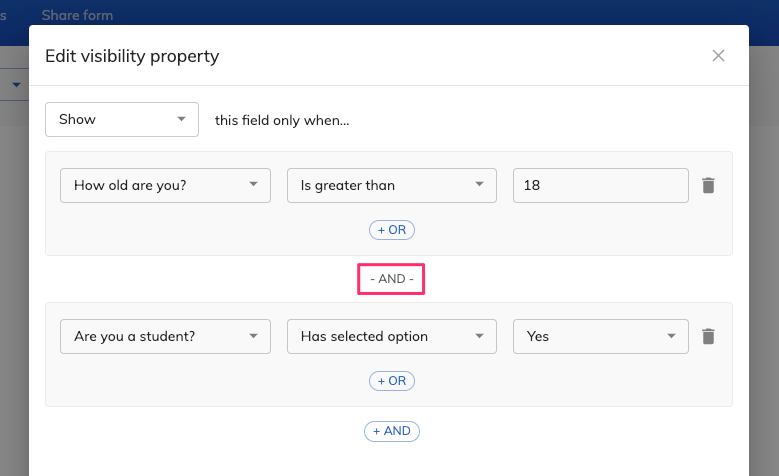The width and height of the screenshot is (779, 476).
Task: Focus the value field containing 18
Action: coord(601,185)
